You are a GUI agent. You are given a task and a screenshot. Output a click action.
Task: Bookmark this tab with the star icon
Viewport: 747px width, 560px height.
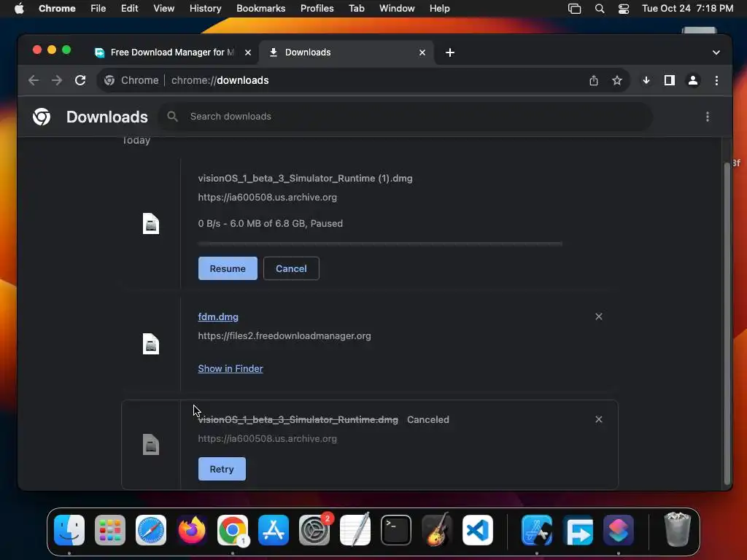click(617, 80)
